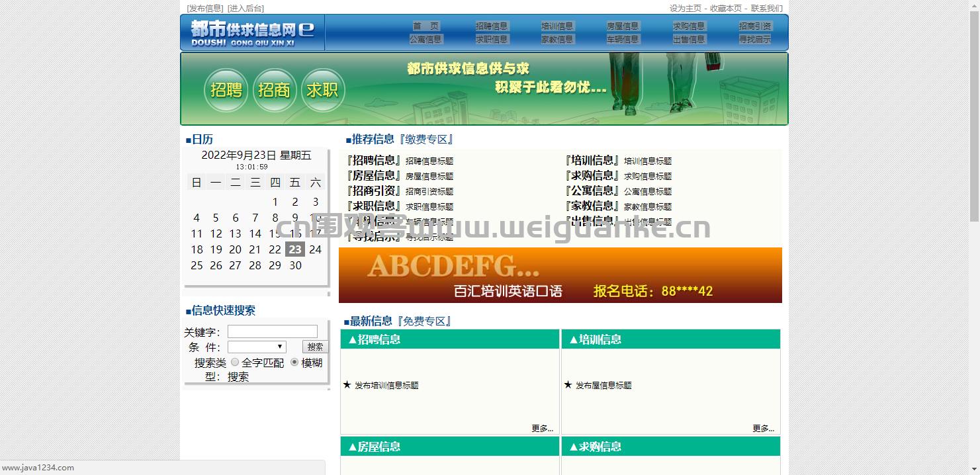Click 更多... under the 培训信息 panel
Image resolution: width=980 pixels, height=475 pixels.
tap(762, 428)
